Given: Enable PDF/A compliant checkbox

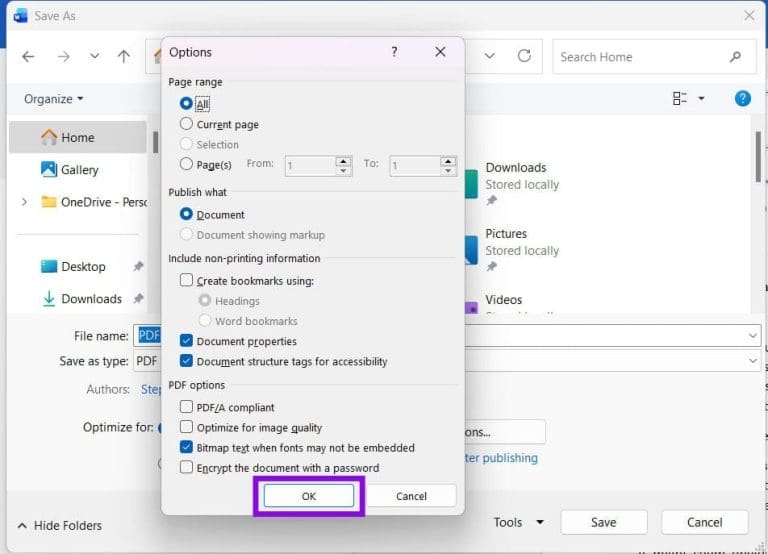Looking at the screenshot, I should point(186,407).
